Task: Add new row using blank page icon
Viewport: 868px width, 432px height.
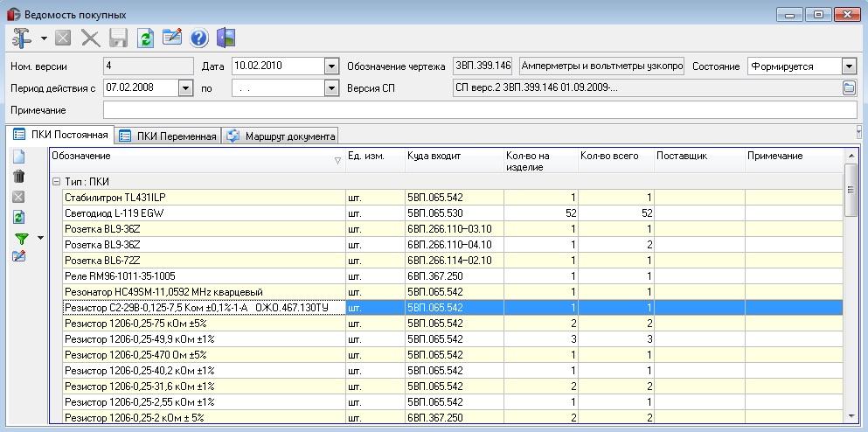Action: 19,157
